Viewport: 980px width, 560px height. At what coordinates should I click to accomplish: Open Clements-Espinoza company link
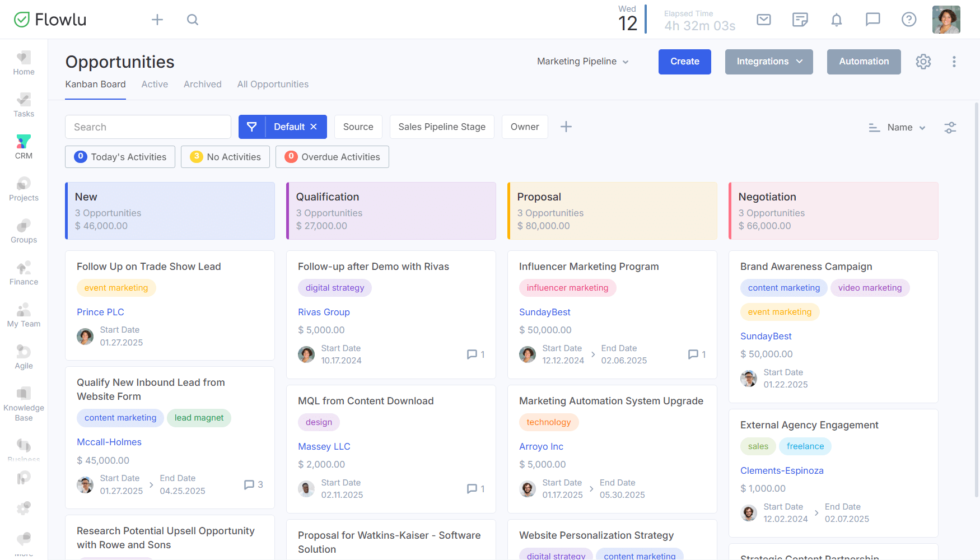pyautogui.click(x=782, y=470)
